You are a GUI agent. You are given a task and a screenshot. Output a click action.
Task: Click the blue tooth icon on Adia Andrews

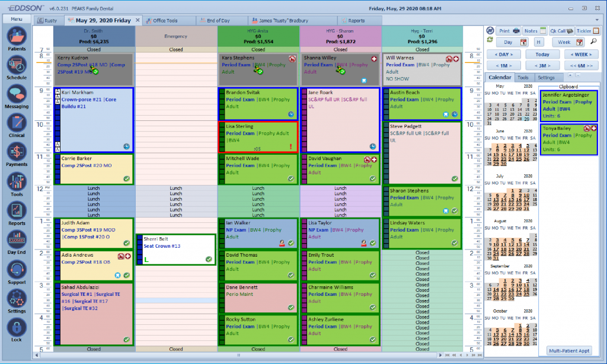pyautogui.click(x=118, y=275)
